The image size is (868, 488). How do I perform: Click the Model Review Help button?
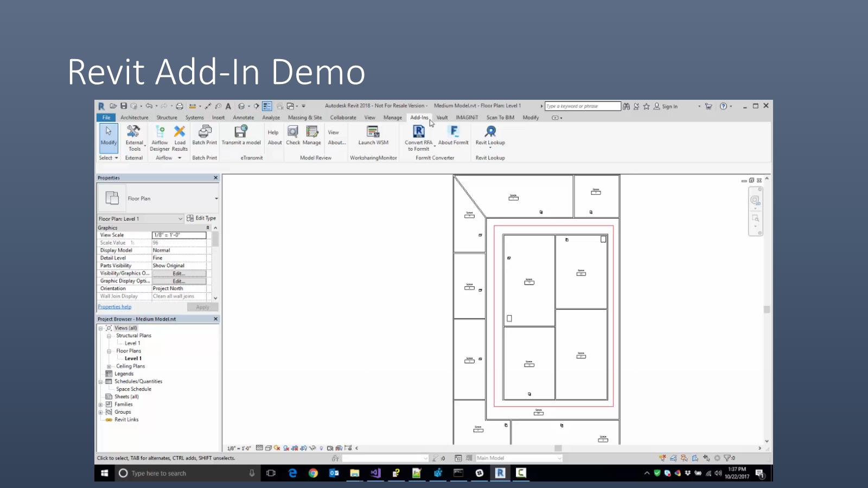click(273, 132)
